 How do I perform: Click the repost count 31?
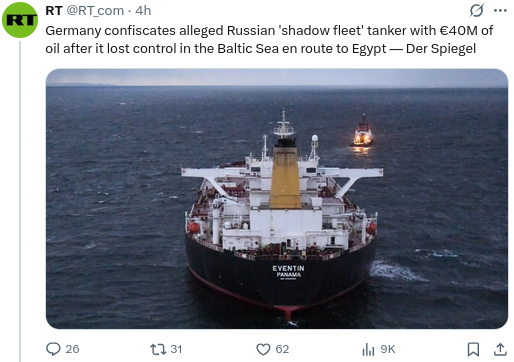[176, 349]
